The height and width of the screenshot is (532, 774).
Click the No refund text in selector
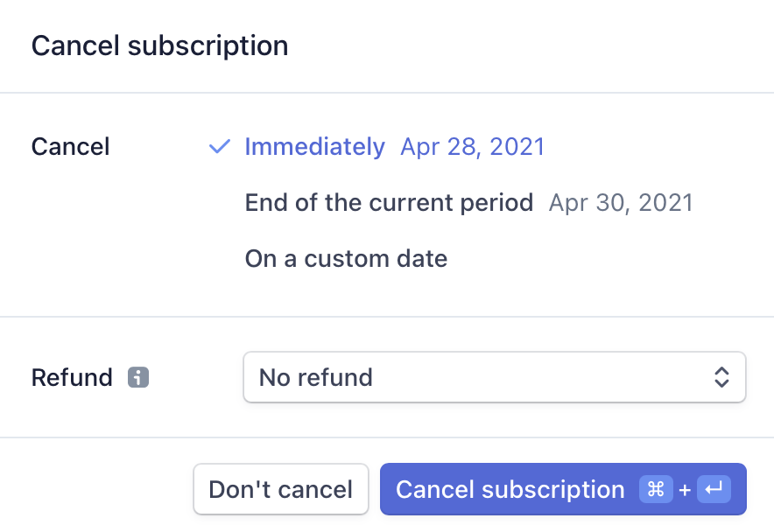coord(316,377)
